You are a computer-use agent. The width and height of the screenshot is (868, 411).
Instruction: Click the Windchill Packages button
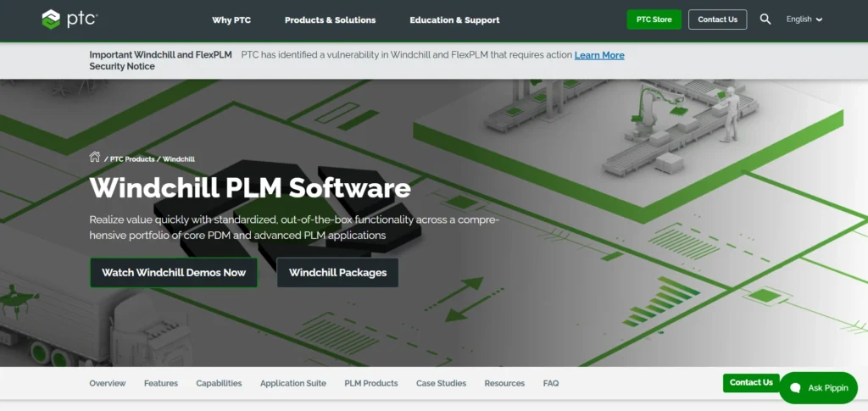(x=337, y=272)
